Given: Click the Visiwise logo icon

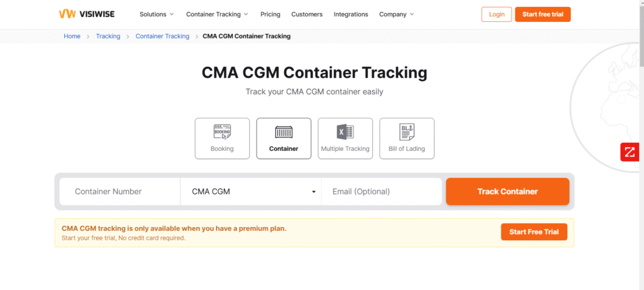Looking at the screenshot, I should (67, 14).
